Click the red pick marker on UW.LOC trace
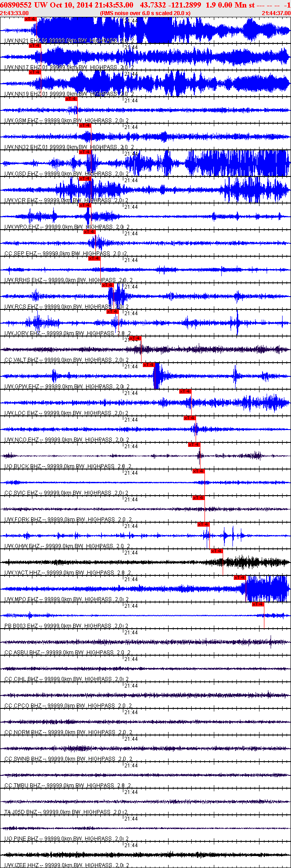291x868 pixels. (x=185, y=391)
